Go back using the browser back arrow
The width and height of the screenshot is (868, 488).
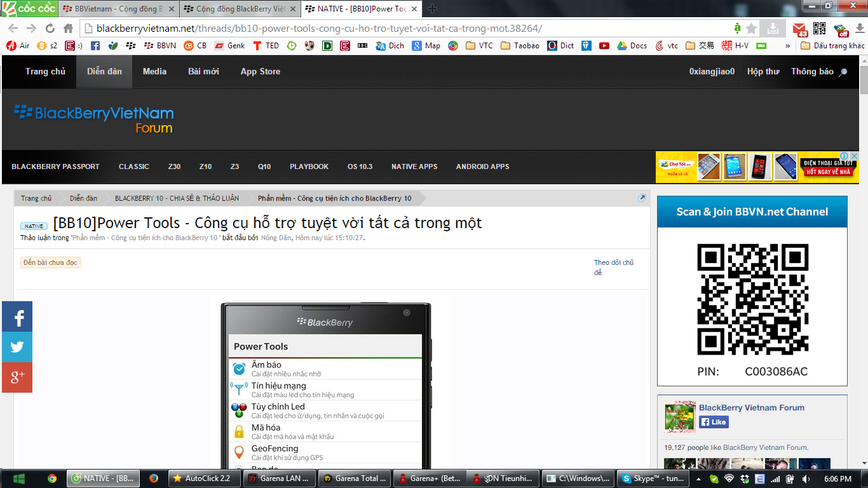click(13, 29)
